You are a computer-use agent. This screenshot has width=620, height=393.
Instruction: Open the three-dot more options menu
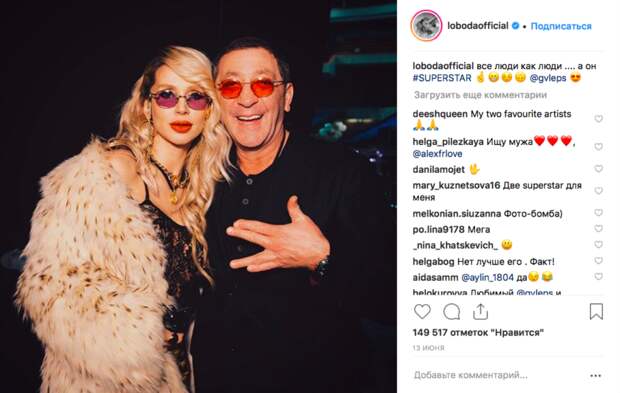[595, 375]
